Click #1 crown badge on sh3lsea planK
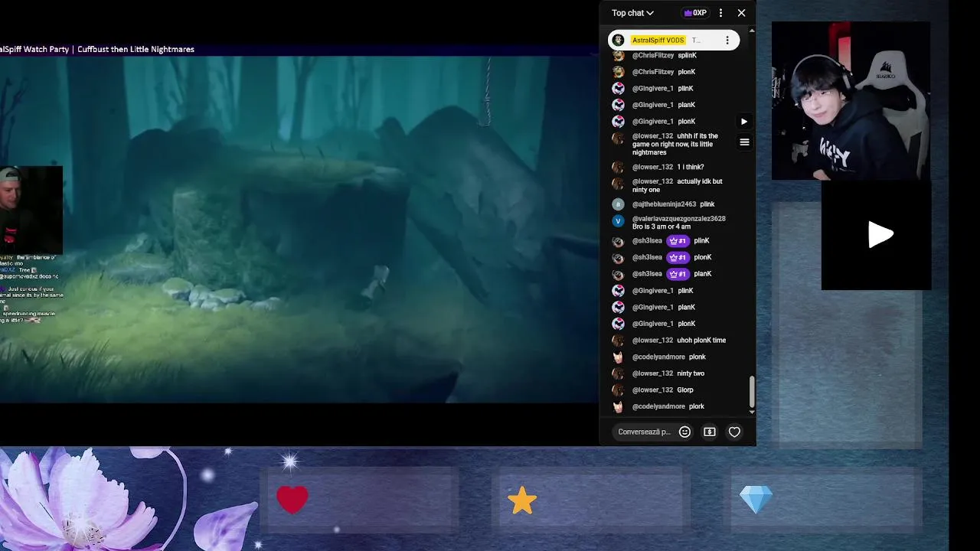 678,274
